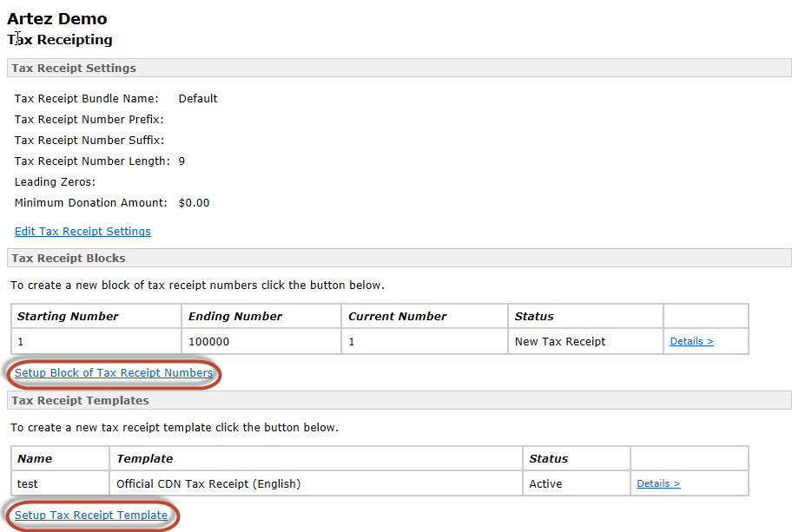Click the Artez Demo page heading
The image size is (799, 532).
(57, 18)
